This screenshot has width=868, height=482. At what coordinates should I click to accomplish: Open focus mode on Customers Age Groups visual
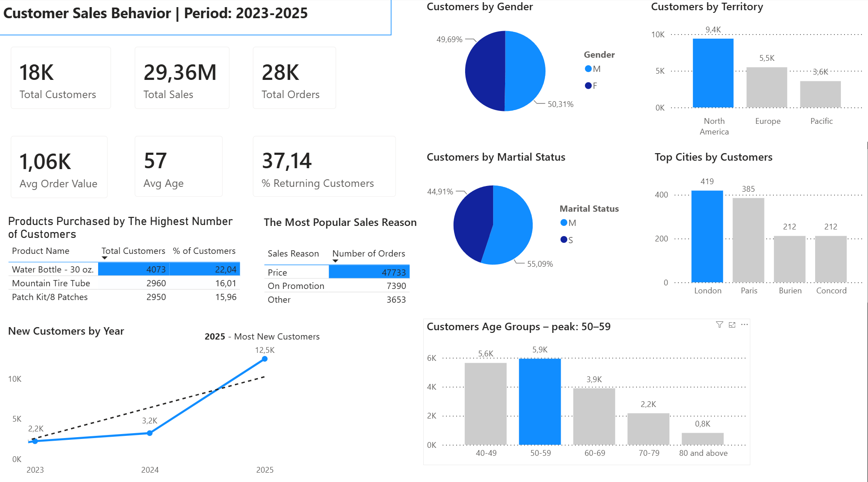pyautogui.click(x=732, y=325)
